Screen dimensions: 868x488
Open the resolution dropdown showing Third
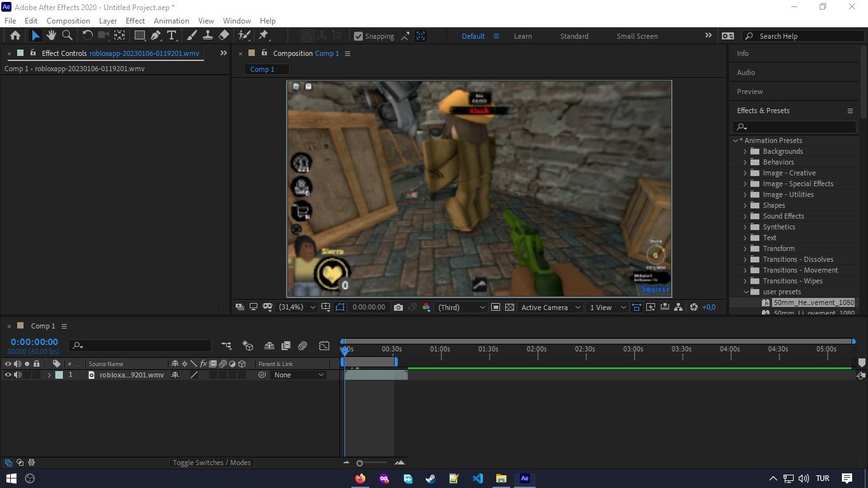point(461,307)
